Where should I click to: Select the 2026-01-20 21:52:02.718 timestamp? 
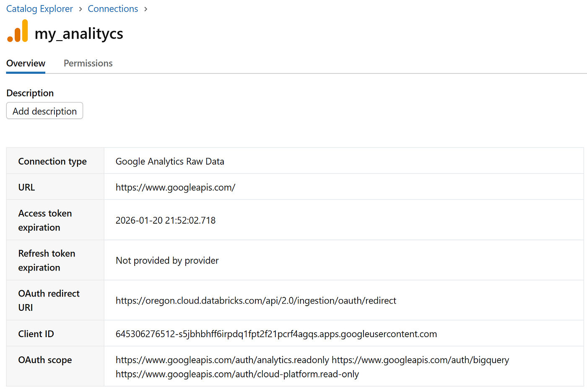(x=166, y=220)
